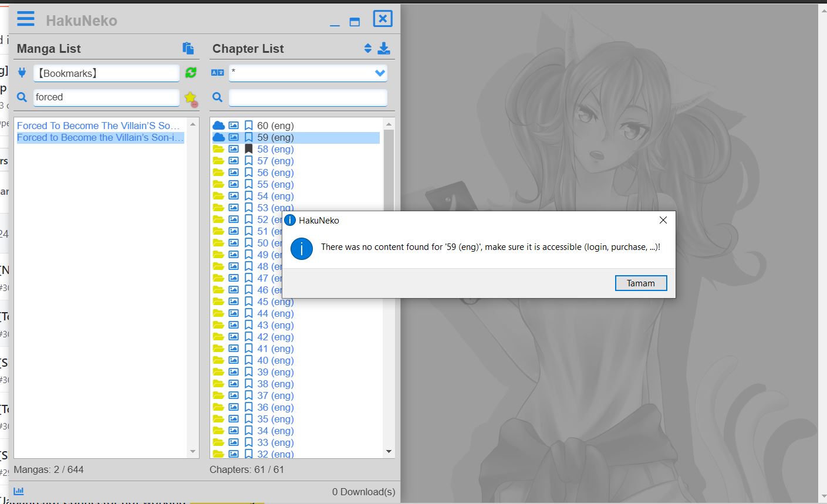Click the manga search magnifier icon
The image size is (827, 504).
click(x=22, y=97)
